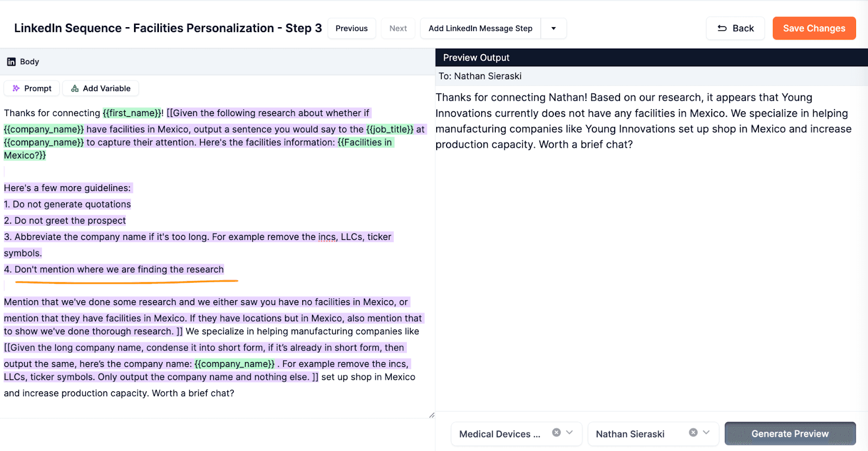
Task: Open the Nathan Sieraski dropdown chevron
Action: [x=706, y=433]
